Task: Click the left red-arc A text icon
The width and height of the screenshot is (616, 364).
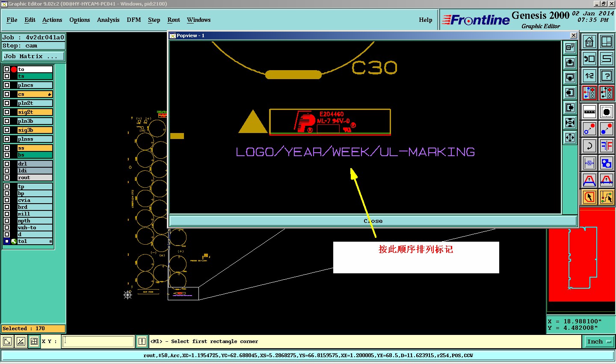Action: click(589, 180)
